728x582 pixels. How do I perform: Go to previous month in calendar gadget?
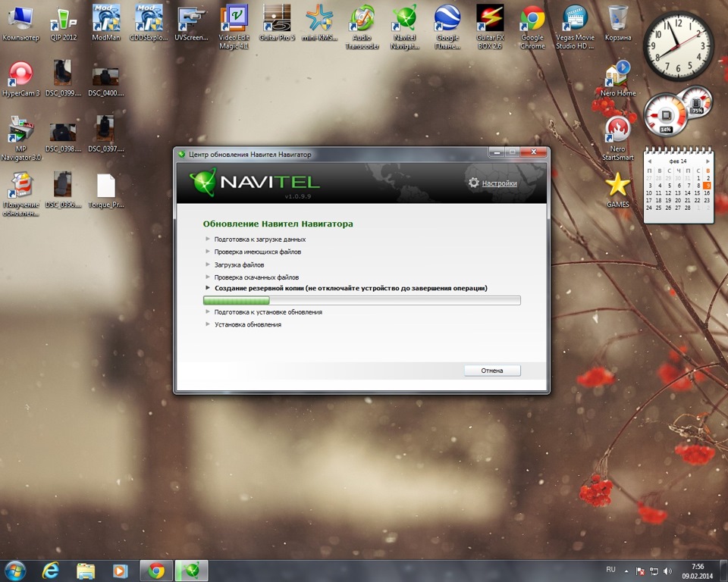coord(650,161)
